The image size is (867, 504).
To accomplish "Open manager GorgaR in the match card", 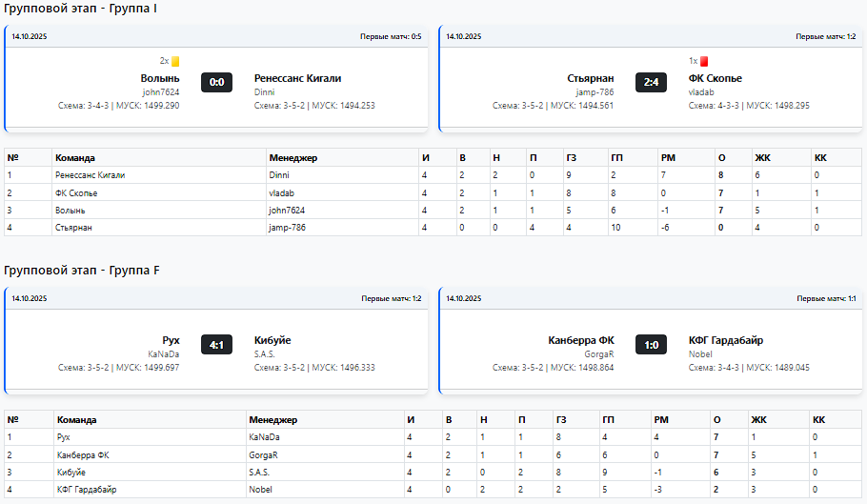I will coord(599,354).
